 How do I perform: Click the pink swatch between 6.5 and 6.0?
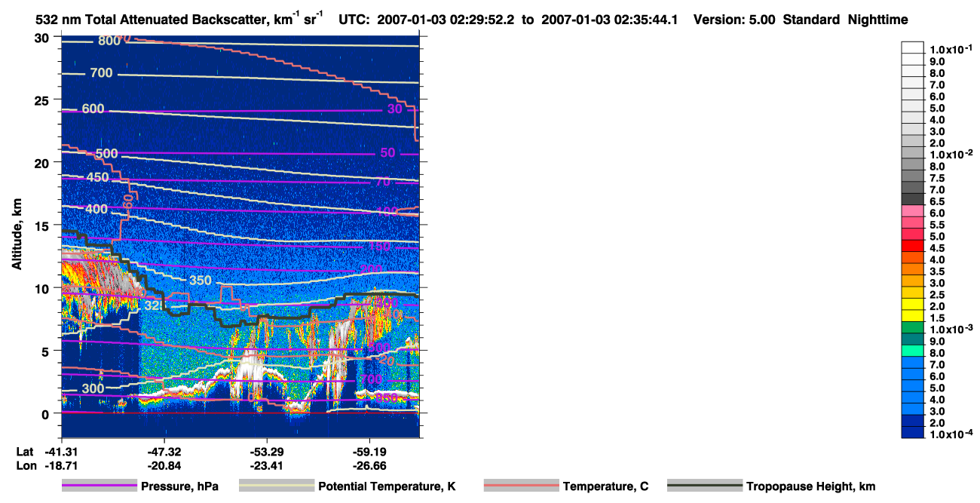click(912, 210)
